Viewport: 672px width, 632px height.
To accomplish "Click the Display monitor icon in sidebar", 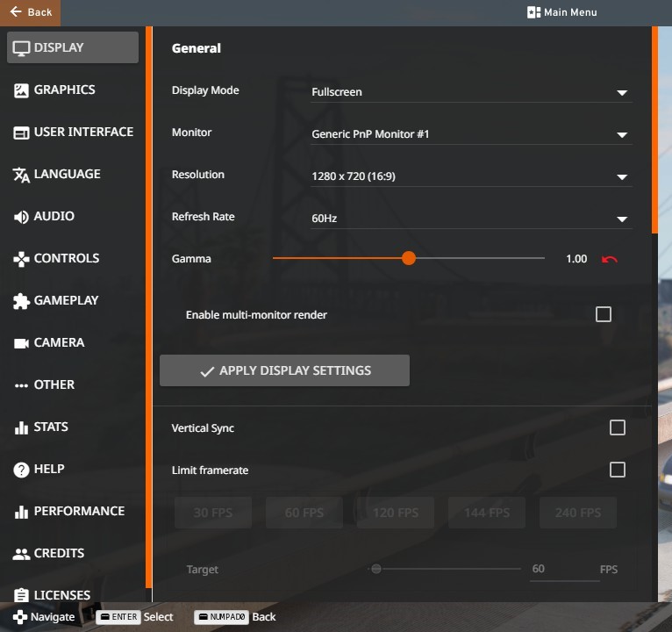I will pos(21,48).
